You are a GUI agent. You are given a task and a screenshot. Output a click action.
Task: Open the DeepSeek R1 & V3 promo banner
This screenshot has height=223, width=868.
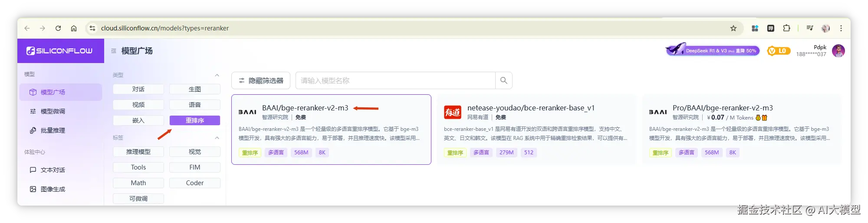(x=713, y=50)
